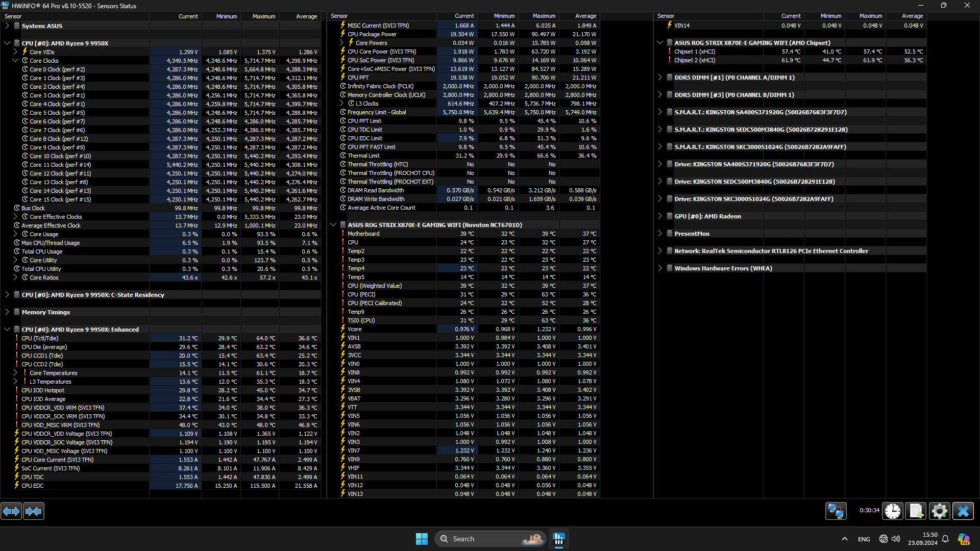The image size is (980, 551).
Task: Click the ENG language indicator in tray
Action: click(x=864, y=539)
